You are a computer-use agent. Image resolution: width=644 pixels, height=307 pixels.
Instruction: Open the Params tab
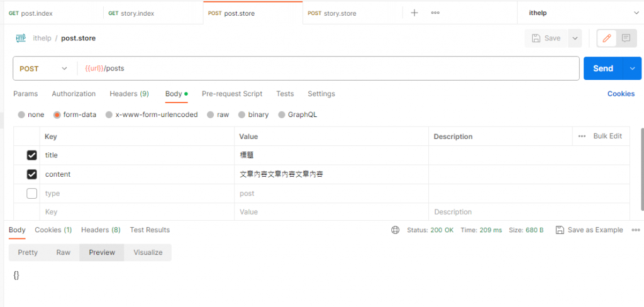click(25, 94)
